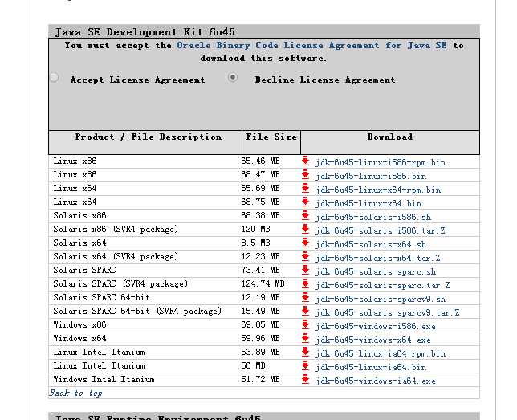This screenshot has height=420, width=517.
Task: Click download arrow icon for jdk-6u45-solaris-x64.tar.Z
Action: [x=305, y=256]
